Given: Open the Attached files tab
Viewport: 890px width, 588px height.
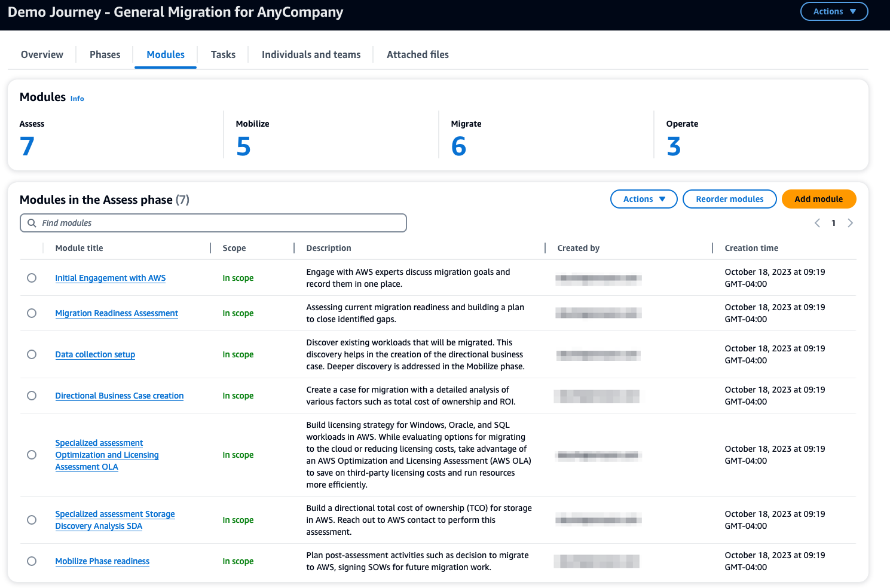Looking at the screenshot, I should pos(417,54).
